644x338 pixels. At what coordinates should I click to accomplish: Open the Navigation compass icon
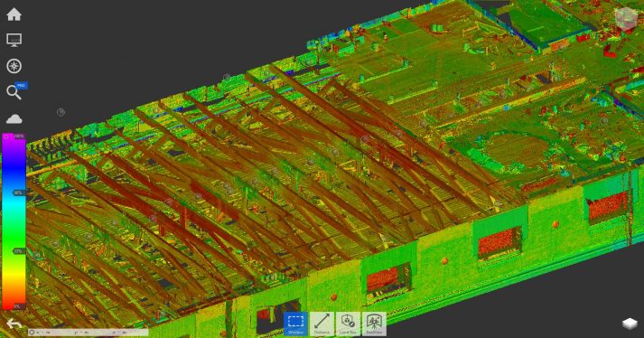pyautogui.click(x=14, y=66)
